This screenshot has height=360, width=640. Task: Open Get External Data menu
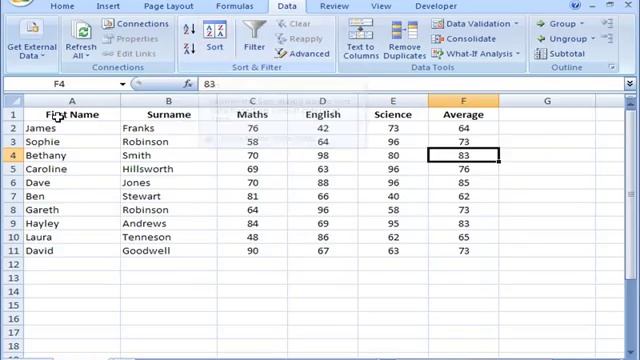[x=32, y=40]
